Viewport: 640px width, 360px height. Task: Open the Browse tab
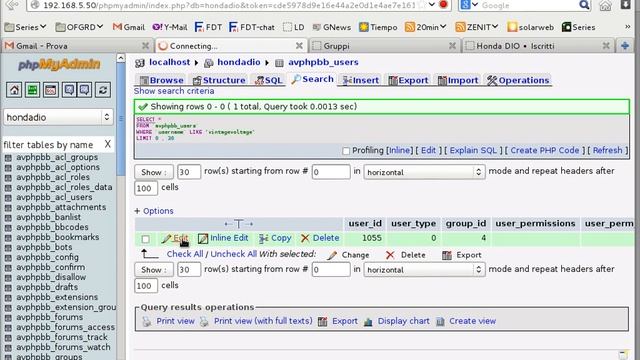(162, 80)
